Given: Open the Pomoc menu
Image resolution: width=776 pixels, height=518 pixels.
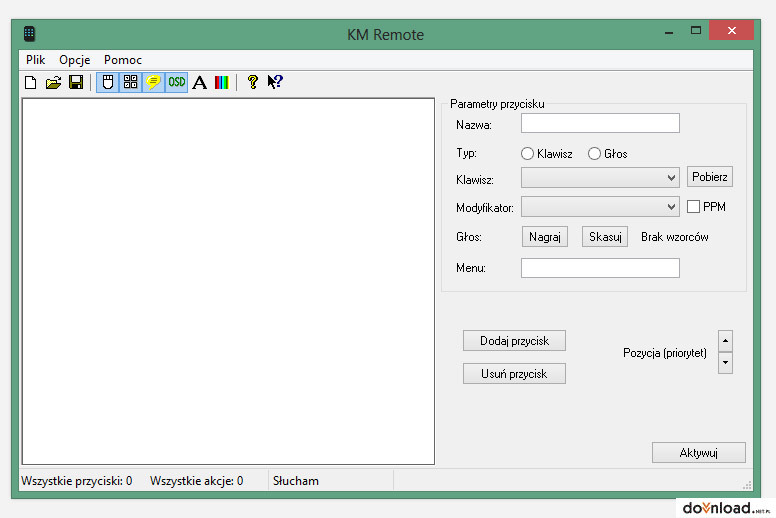Looking at the screenshot, I should click(123, 60).
